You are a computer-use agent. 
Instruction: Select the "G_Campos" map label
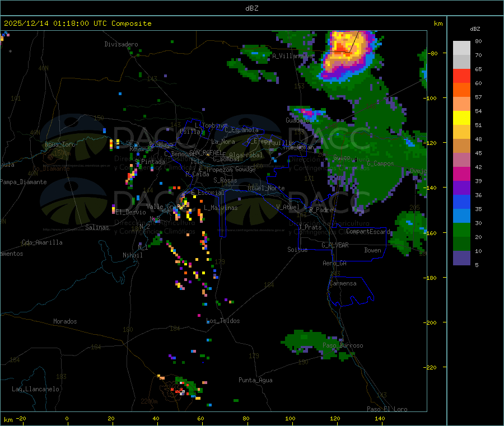coord(380,163)
